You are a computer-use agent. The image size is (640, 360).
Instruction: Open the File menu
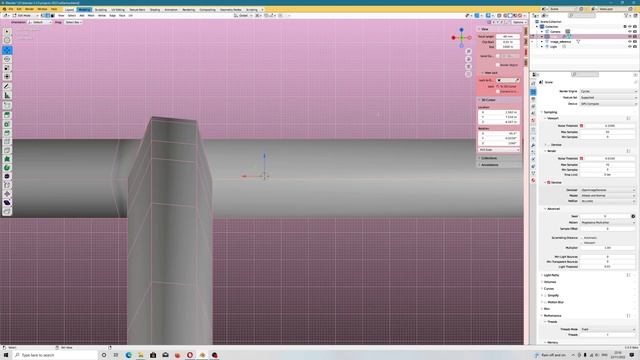tap(11, 9)
